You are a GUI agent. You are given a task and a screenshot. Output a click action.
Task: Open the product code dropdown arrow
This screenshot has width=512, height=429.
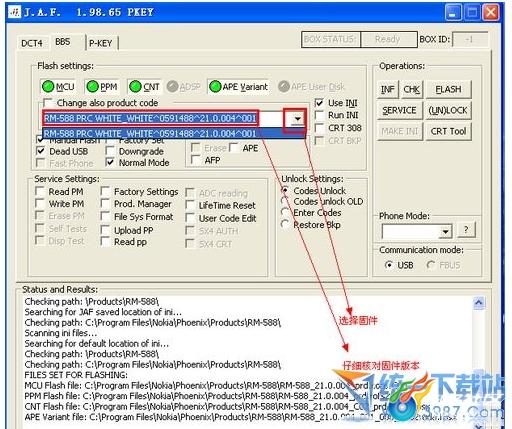(297, 119)
